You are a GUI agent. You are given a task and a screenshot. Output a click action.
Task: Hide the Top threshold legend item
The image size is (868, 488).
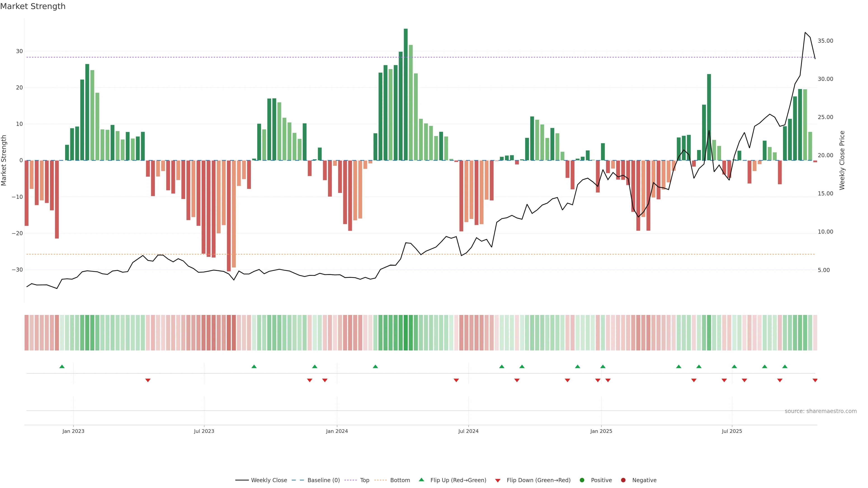pos(364,480)
